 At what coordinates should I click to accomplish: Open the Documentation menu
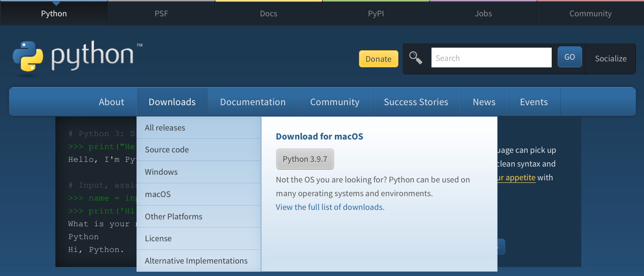[253, 102]
